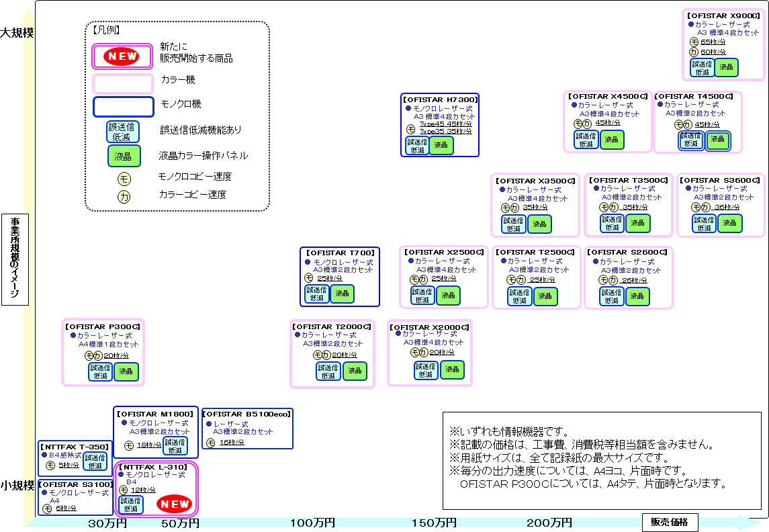Click the 誤送信低減 badge on OFISTAR H7300
The width and height of the screenshot is (769, 532).
click(417, 146)
